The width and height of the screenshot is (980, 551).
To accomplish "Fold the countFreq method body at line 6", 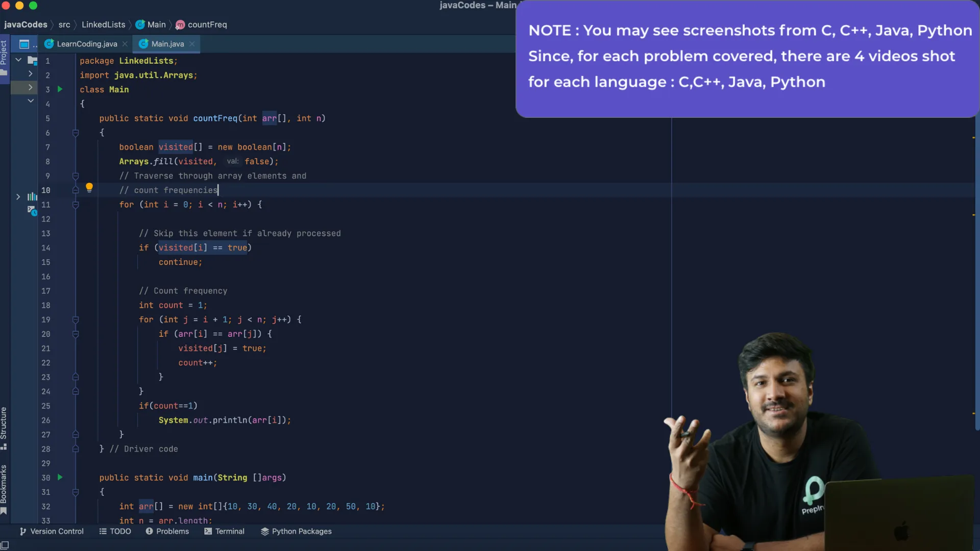I will [76, 133].
